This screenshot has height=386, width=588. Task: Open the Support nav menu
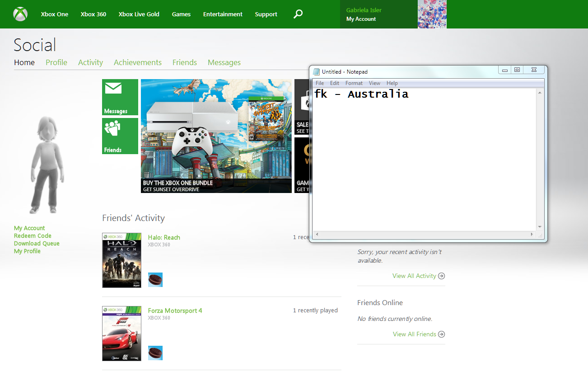266,14
